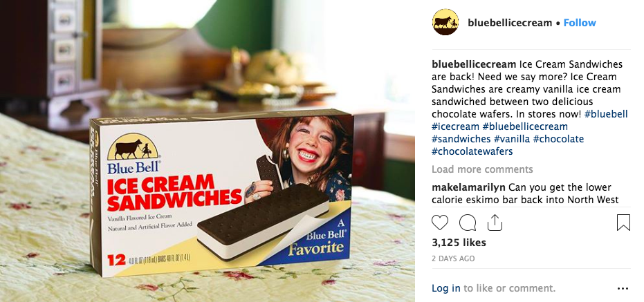Select the Log in link
The image size is (644, 302).
tap(446, 288)
